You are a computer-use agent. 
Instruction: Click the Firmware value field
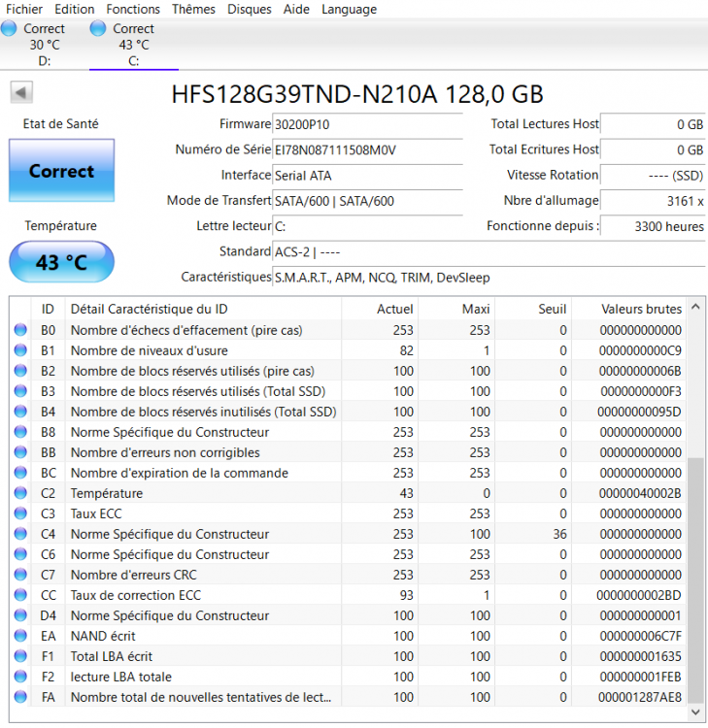tap(367, 125)
